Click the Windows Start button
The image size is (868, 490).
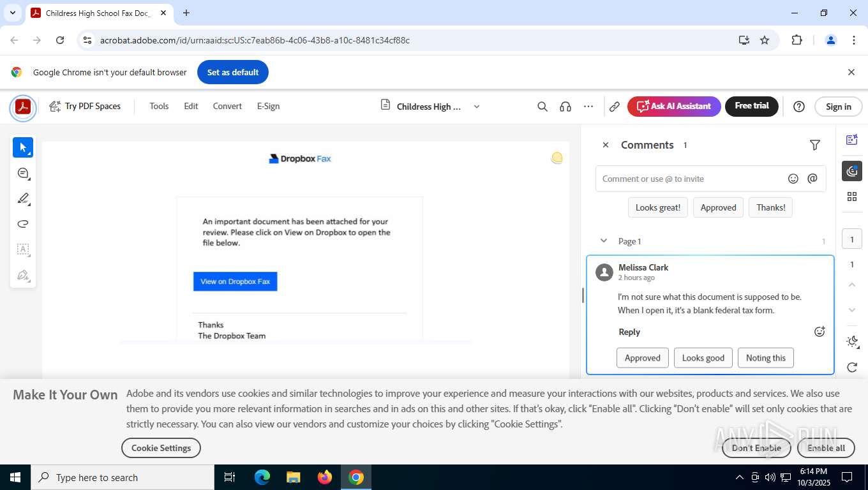(15, 477)
